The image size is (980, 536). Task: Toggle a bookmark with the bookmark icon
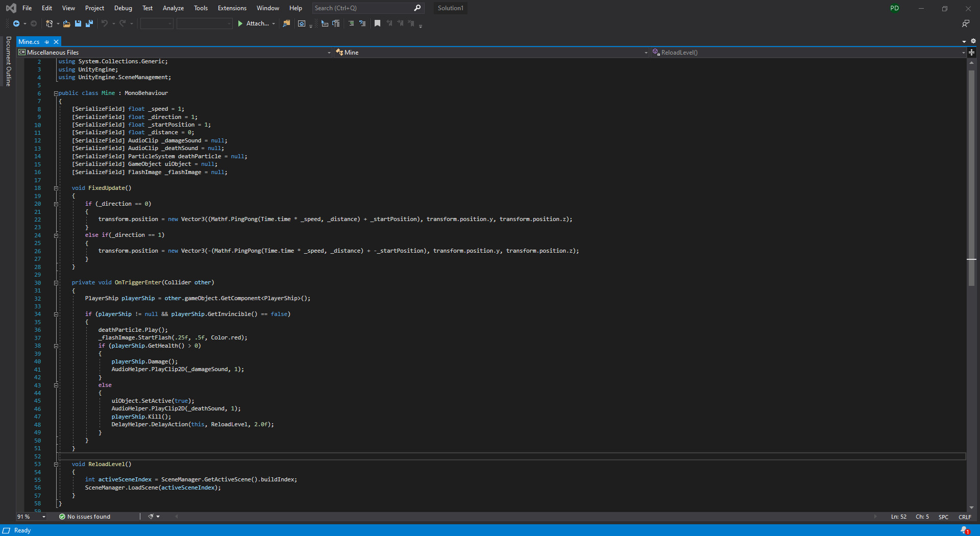377,23
